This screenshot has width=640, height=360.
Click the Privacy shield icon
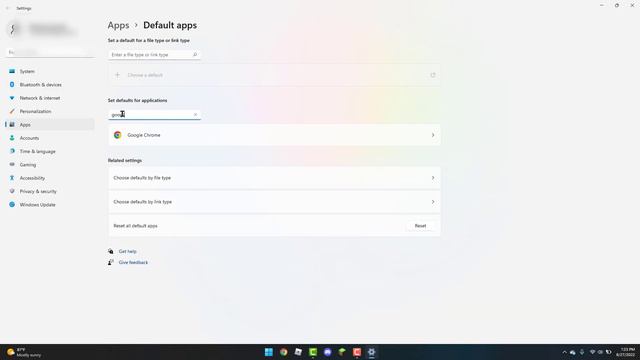click(12, 191)
